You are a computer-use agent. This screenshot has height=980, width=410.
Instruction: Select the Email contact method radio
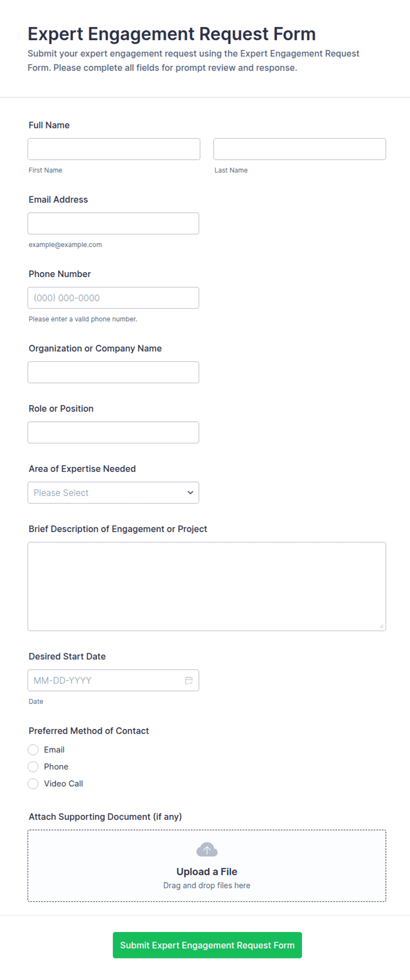point(33,750)
